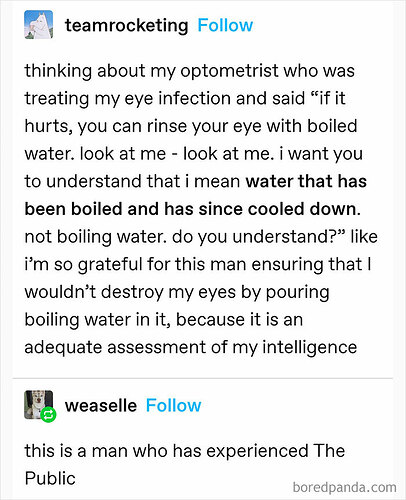
Task: Follow the weaselle blog
Action: (x=173, y=406)
